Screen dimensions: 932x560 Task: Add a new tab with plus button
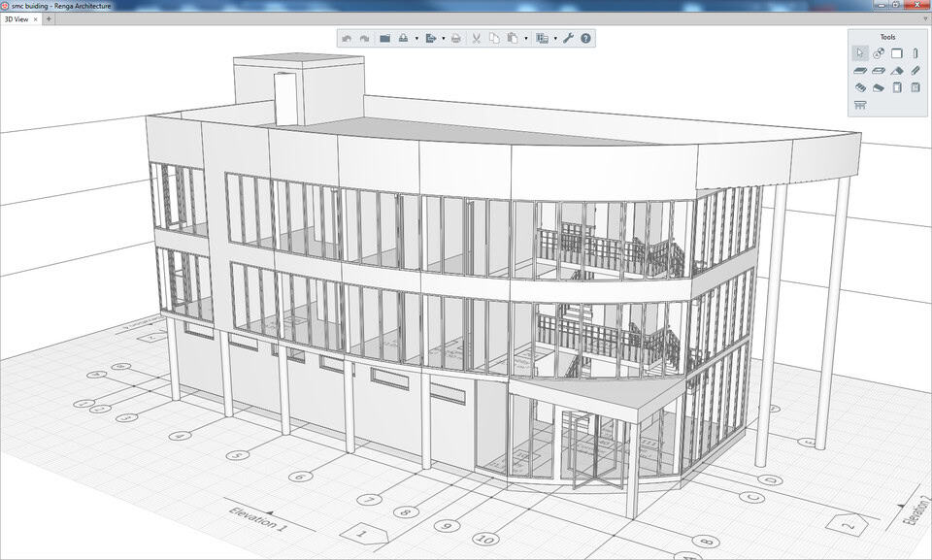coord(49,19)
